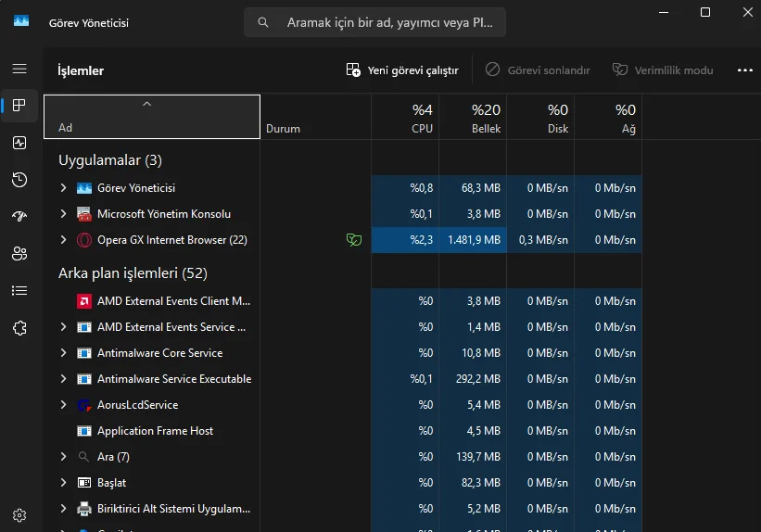Open the hamburger navigation menu
The width and height of the screenshot is (761, 532).
click(x=19, y=69)
